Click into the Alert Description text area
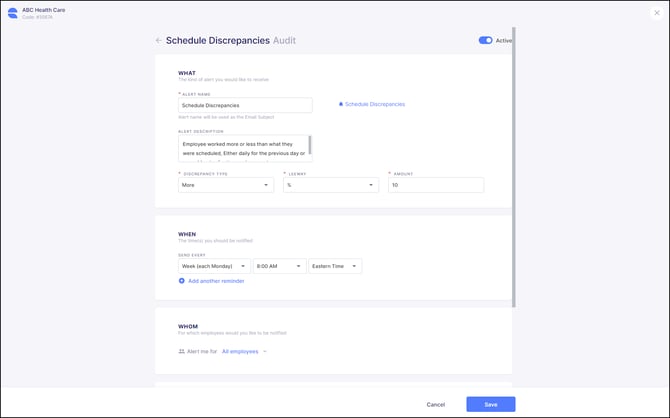 (x=243, y=148)
